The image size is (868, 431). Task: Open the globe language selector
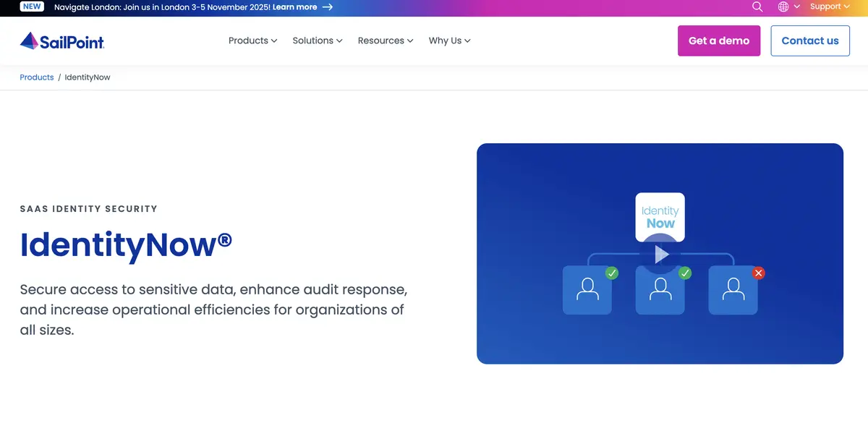coord(788,7)
